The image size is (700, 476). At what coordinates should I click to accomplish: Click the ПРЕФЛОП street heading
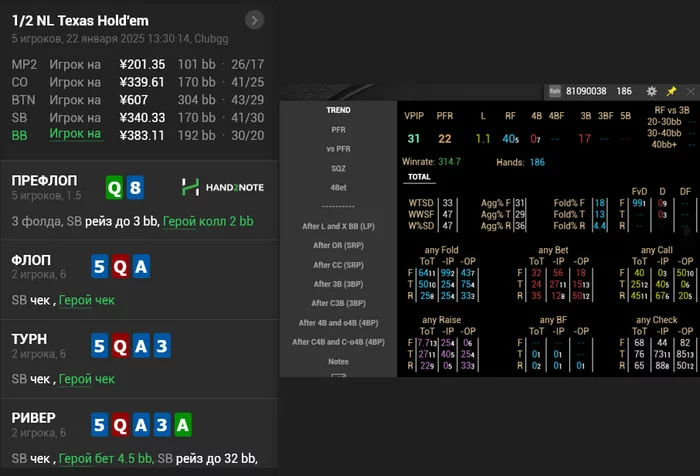pos(44,180)
